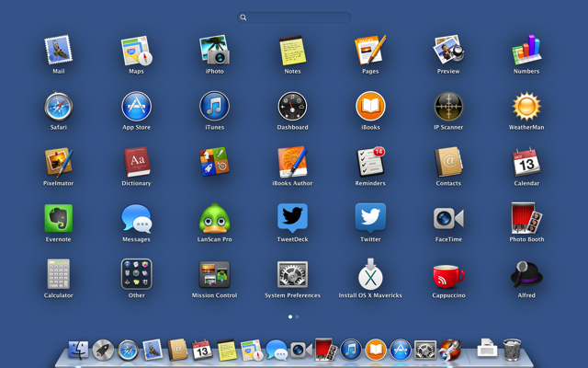Launch Numbers

(x=526, y=50)
